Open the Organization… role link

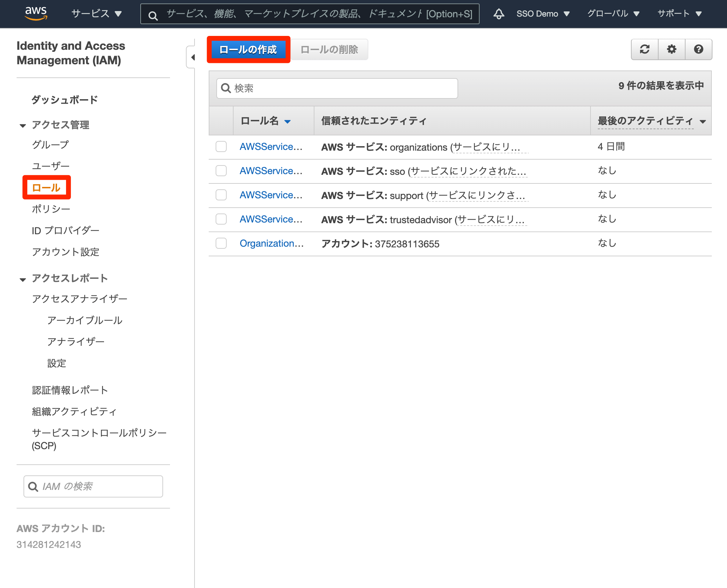272,243
